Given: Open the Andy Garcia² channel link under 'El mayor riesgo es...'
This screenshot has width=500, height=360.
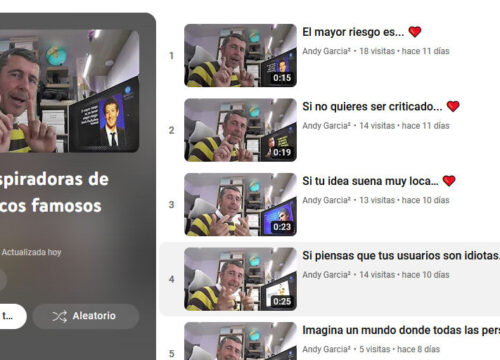Looking at the screenshot, I should click(x=326, y=51).
